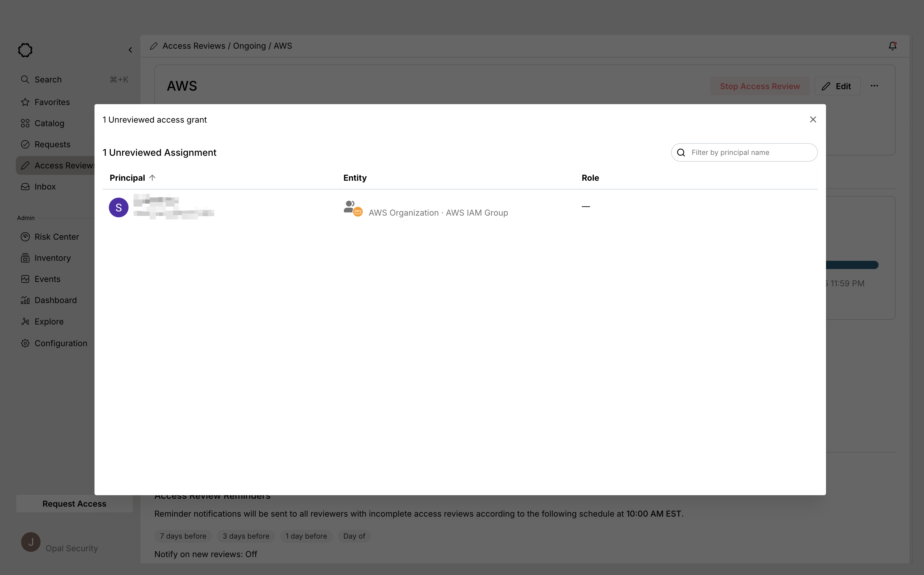Screen dimensions: 924x575
Task: Select the Inbox menu item
Action: pos(45,187)
